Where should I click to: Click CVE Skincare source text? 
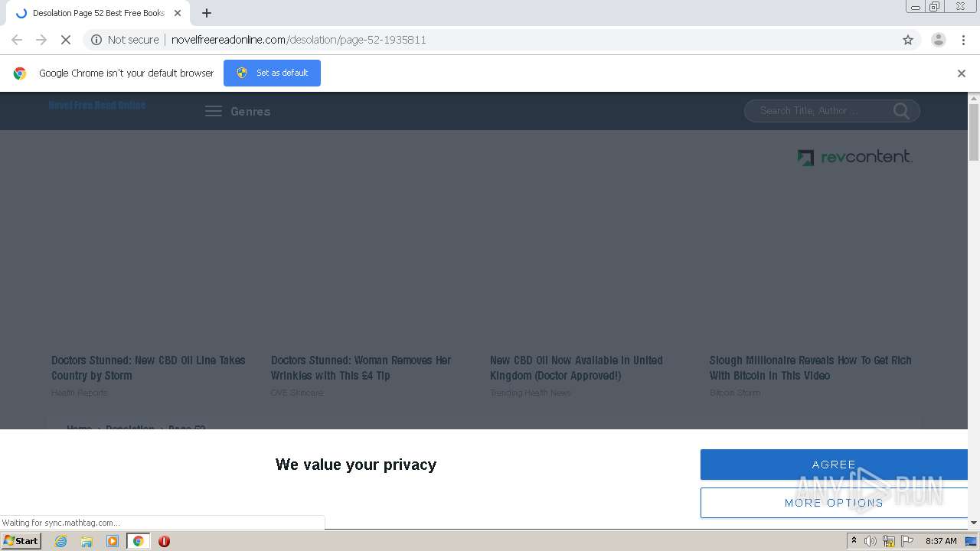click(297, 393)
